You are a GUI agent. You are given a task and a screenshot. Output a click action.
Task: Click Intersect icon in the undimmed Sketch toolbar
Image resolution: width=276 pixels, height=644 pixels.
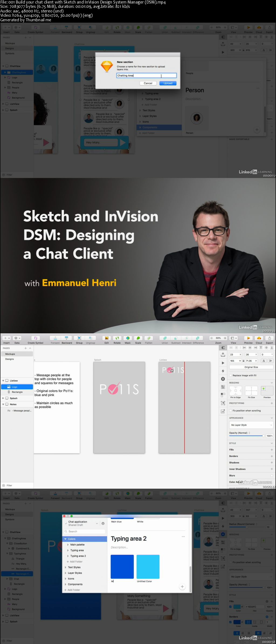pos(187,338)
